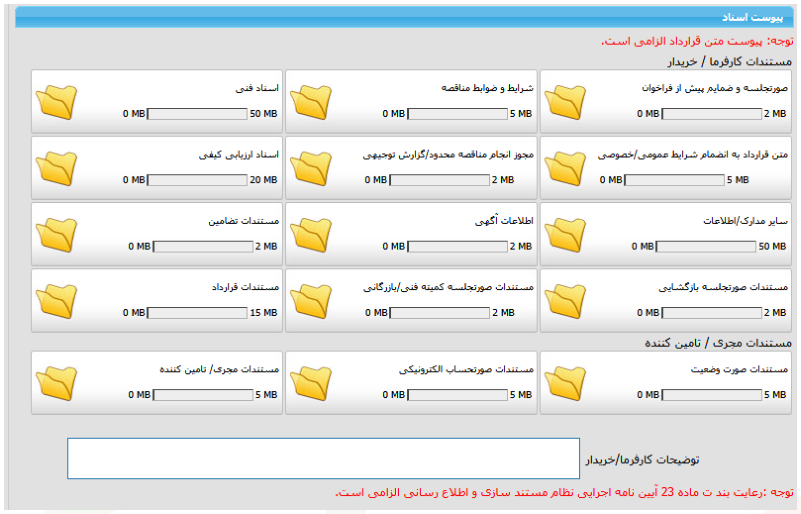The height and width of the screenshot is (514, 801).
Task: Open folder for صورتجلسه کمیته فنی/بازرگانی
Action: [x=311, y=301]
